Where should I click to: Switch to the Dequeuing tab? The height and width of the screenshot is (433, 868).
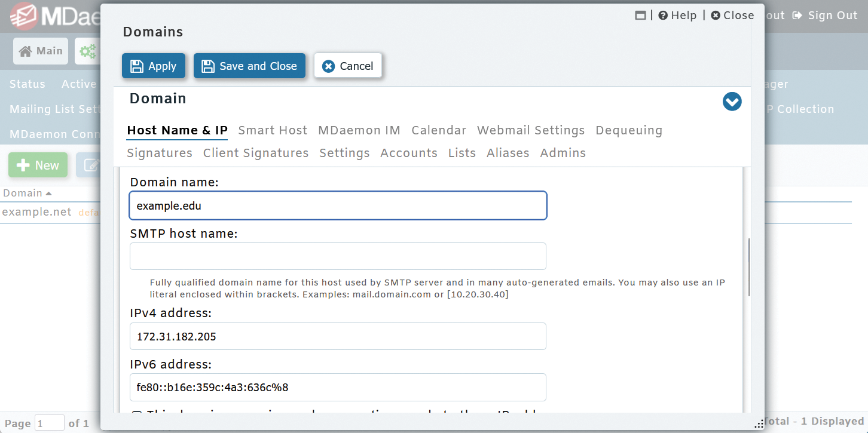point(629,130)
